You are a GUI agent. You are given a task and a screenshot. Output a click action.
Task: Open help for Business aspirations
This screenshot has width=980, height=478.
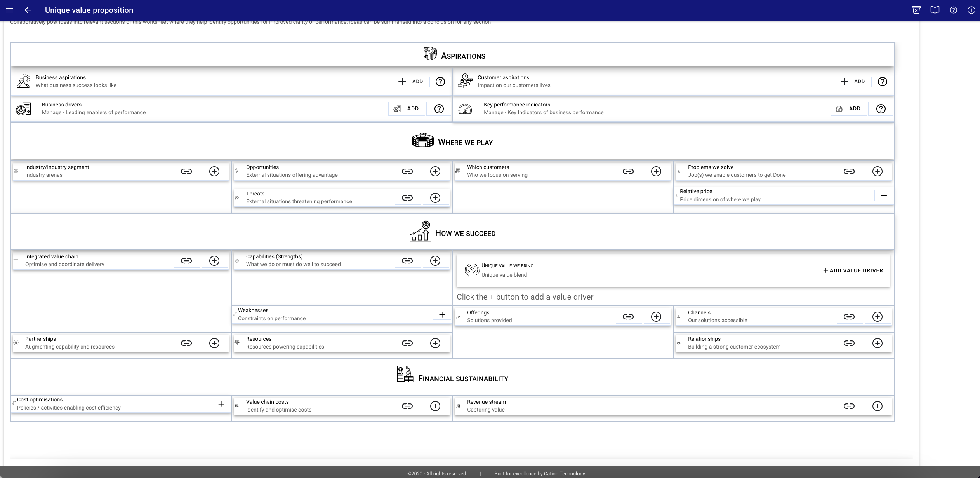(440, 82)
